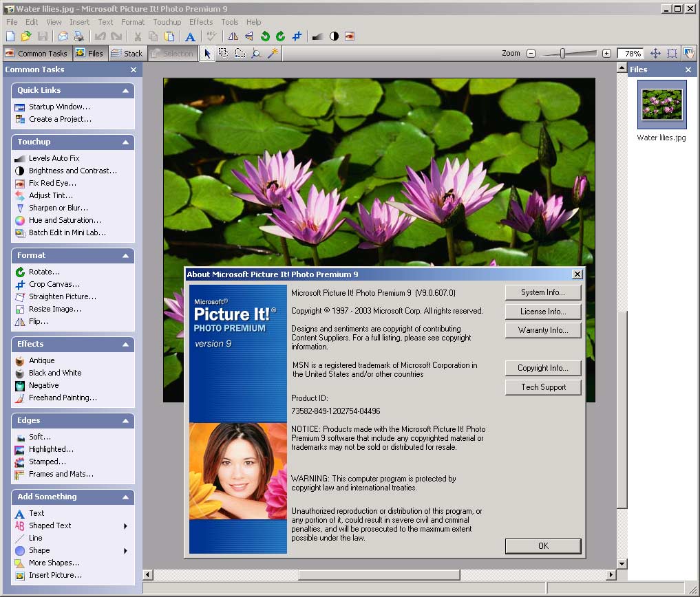Click the zoom out minus button
Screen dimensions: 700x597
click(531, 54)
